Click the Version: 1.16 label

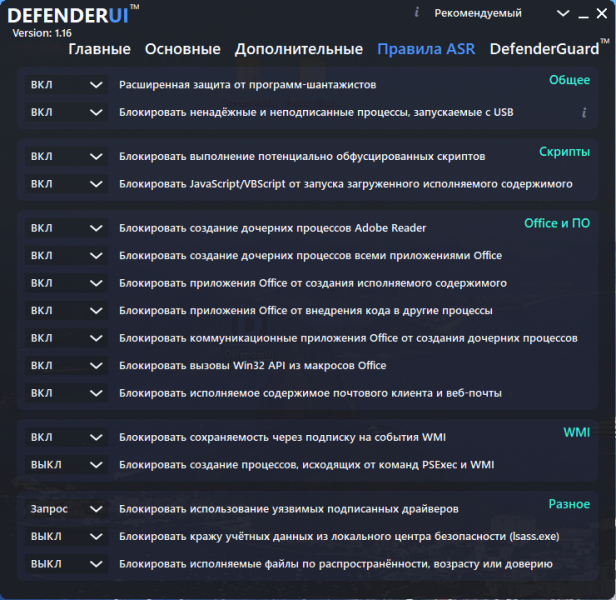tap(42, 33)
